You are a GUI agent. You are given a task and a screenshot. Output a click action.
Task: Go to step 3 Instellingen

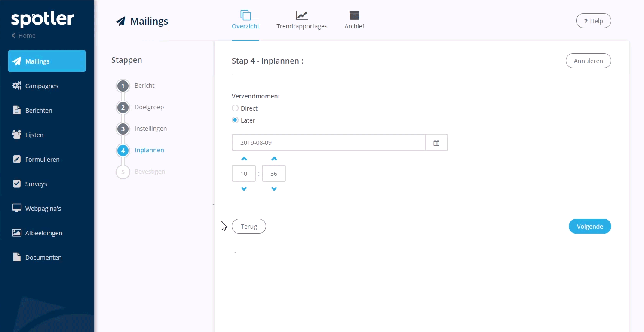tap(142, 129)
